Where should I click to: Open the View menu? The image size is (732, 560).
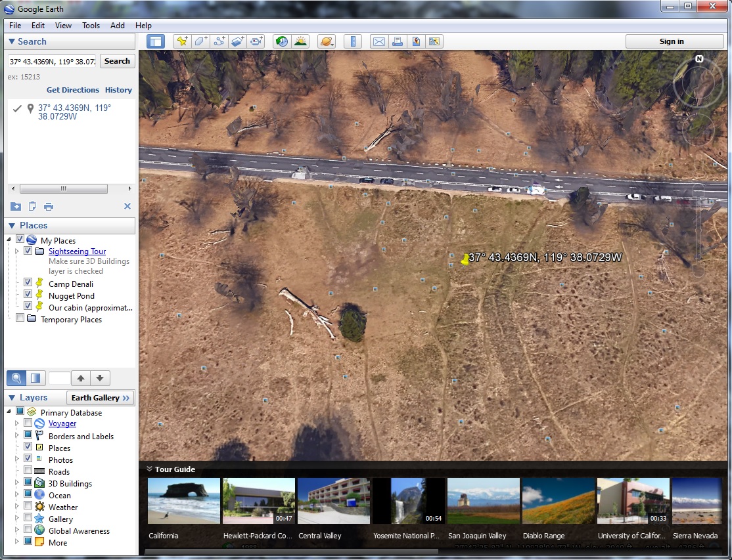point(63,26)
